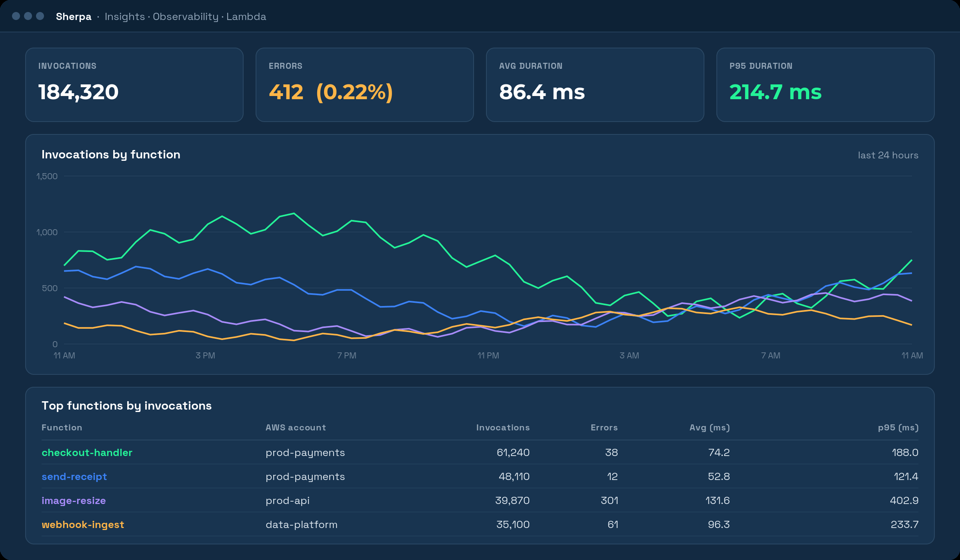
Task: Open the checkout-handler function link
Action: [x=87, y=452]
